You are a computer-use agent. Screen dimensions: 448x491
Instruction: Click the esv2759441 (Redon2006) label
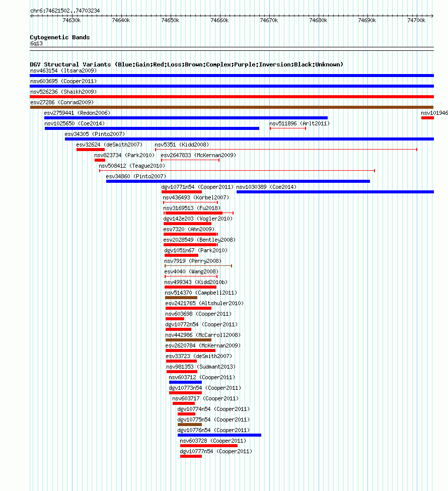point(77,113)
